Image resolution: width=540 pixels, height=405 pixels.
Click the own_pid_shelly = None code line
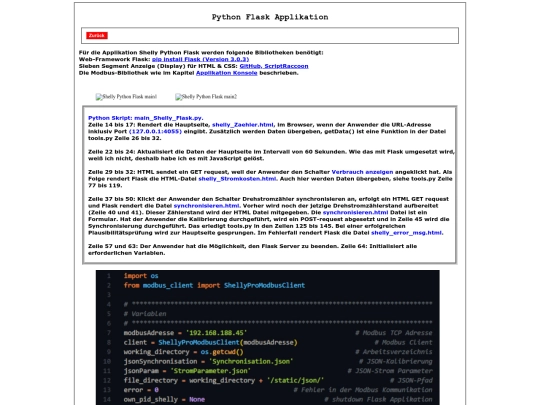point(164,399)
